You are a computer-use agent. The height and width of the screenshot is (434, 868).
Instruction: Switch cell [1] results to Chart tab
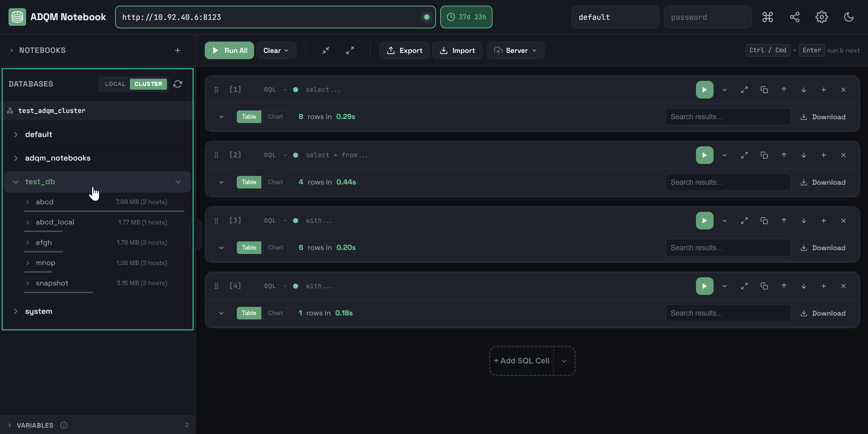[x=275, y=117]
